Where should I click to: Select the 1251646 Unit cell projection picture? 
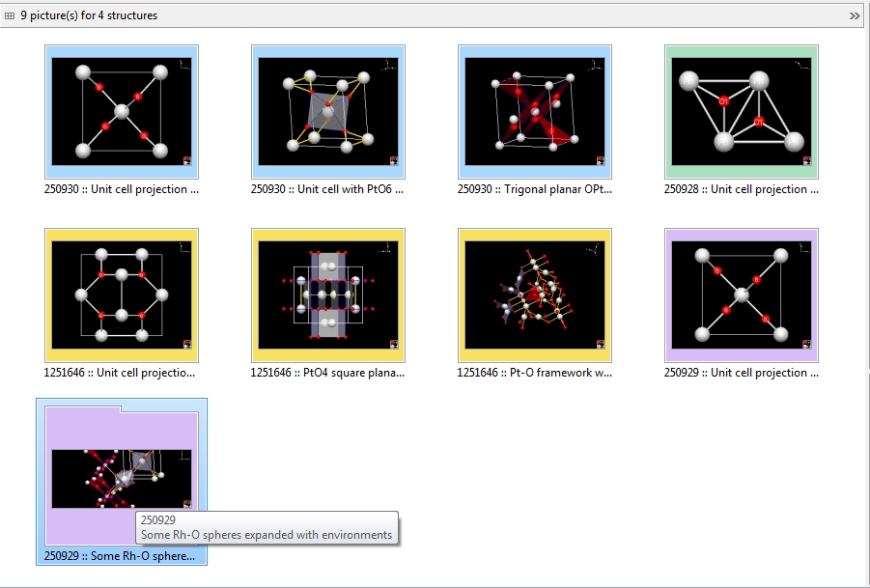tap(122, 294)
